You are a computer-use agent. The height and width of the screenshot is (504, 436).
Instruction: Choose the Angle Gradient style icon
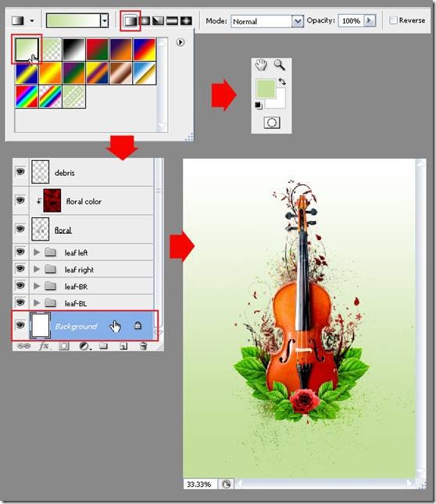coord(158,21)
